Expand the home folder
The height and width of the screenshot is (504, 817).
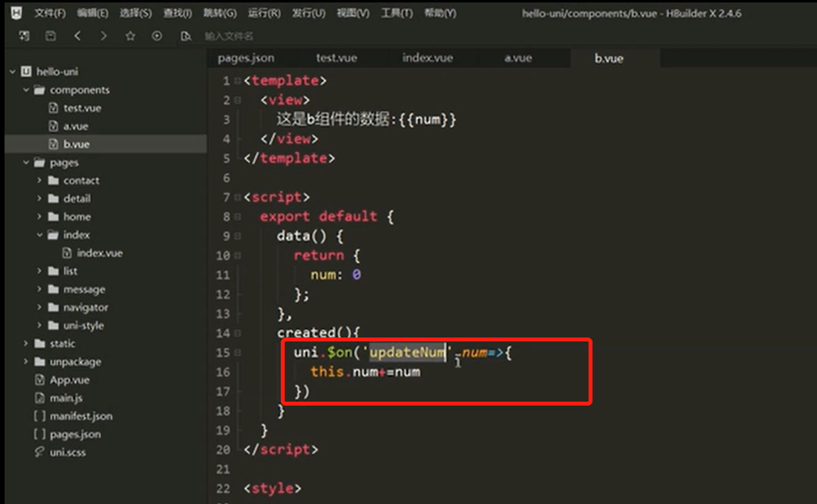coord(39,217)
